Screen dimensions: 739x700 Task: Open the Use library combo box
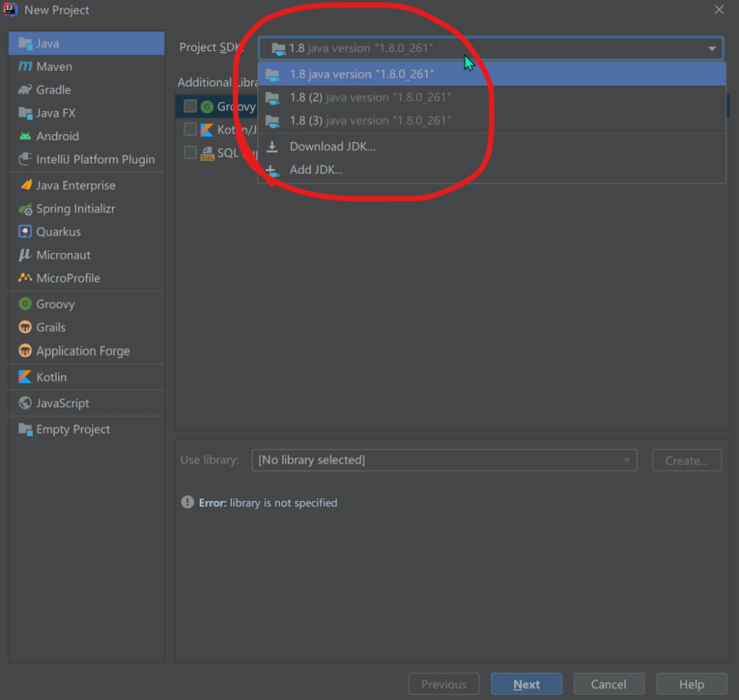[444, 460]
